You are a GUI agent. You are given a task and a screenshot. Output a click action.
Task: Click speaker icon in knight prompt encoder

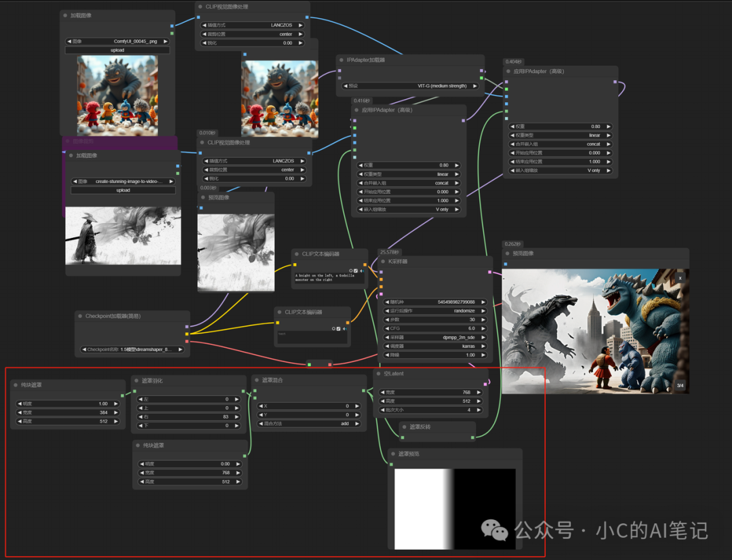coord(362,271)
